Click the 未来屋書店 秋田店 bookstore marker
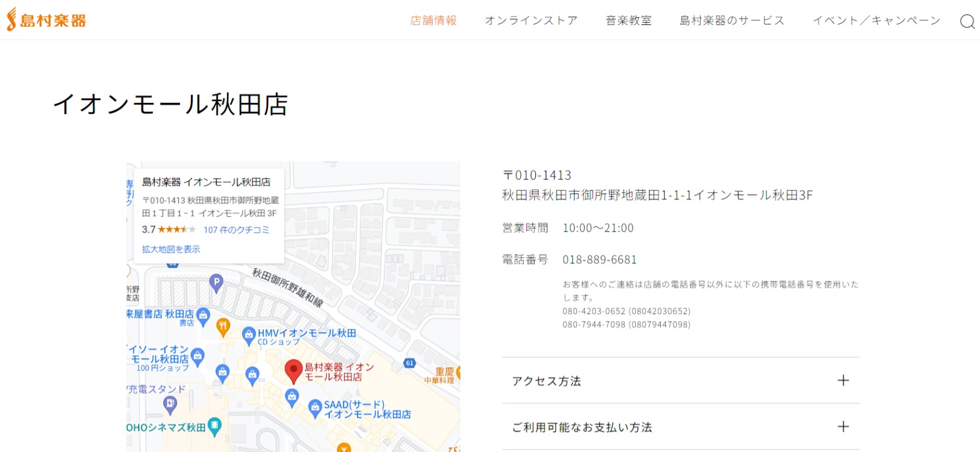 [x=203, y=316]
